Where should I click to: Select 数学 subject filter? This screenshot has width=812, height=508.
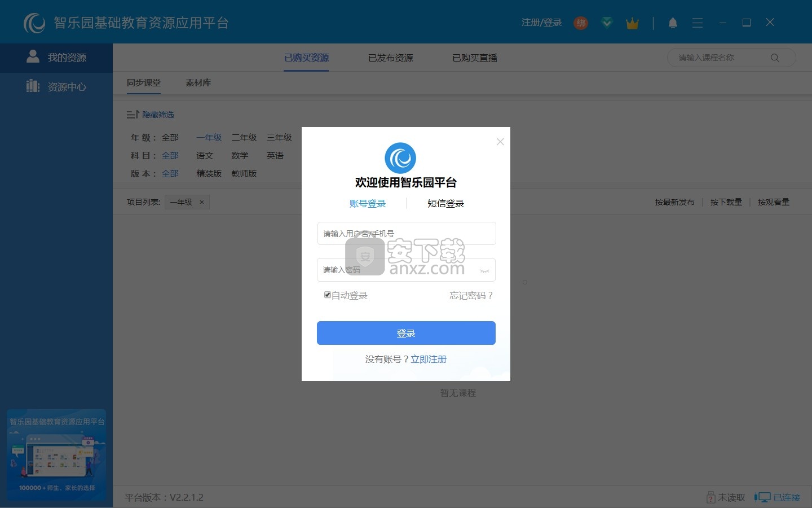[240, 155]
